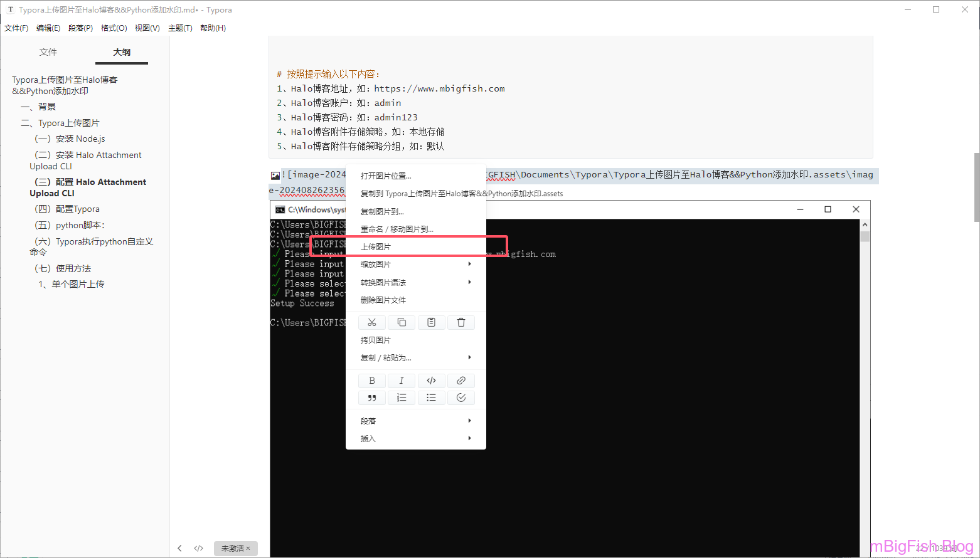This screenshot has width=980, height=558.
Task: Click the main editor vertical scrollbar thumb
Action: click(x=976, y=187)
